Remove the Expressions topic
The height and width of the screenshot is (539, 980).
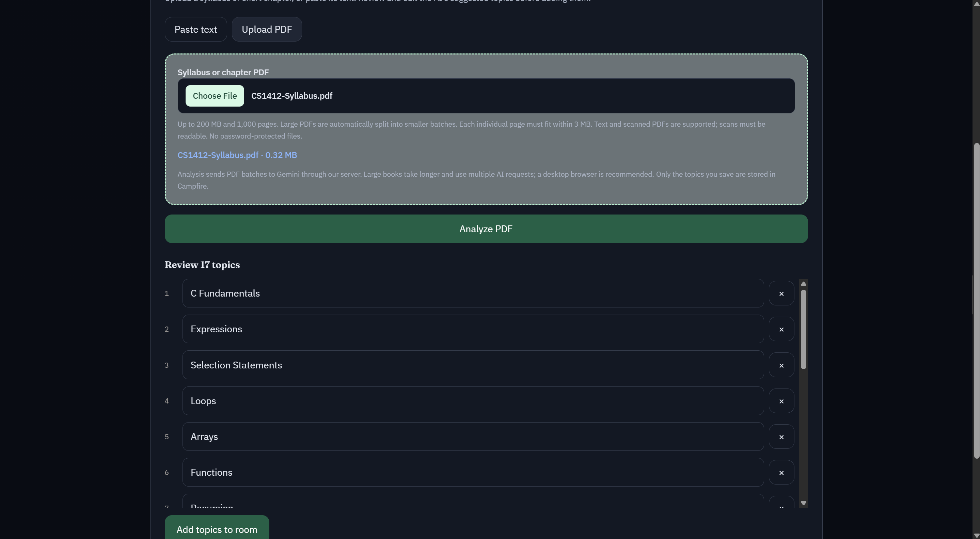click(781, 329)
